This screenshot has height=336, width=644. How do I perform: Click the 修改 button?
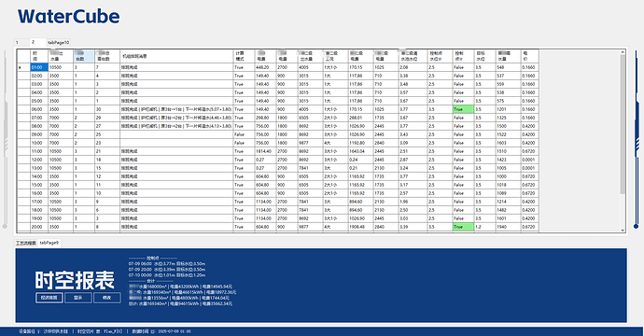[106, 298]
